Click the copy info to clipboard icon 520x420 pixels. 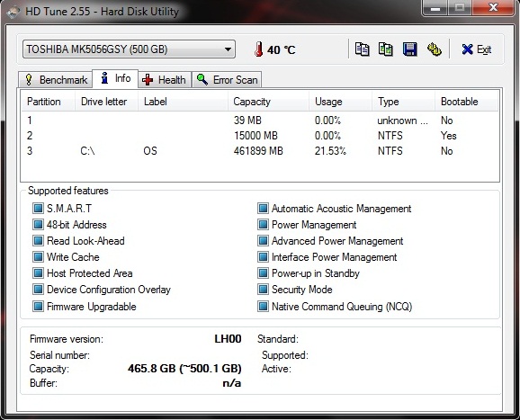(362, 49)
